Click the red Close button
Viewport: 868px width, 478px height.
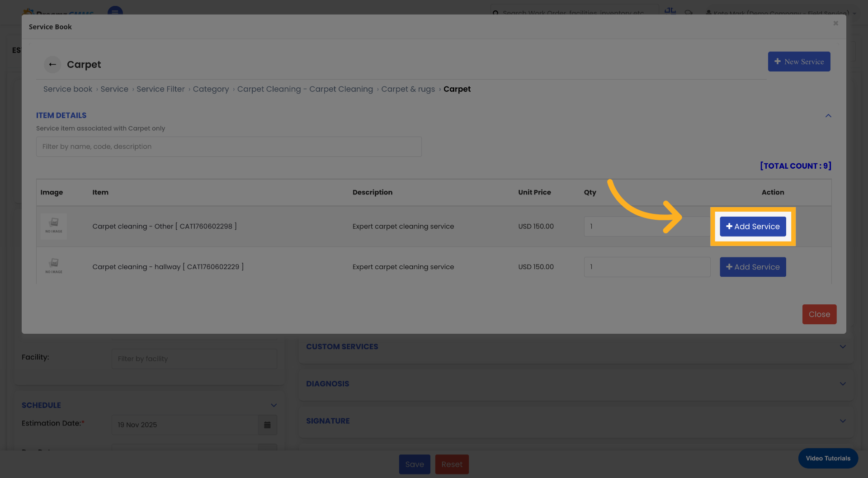click(819, 314)
